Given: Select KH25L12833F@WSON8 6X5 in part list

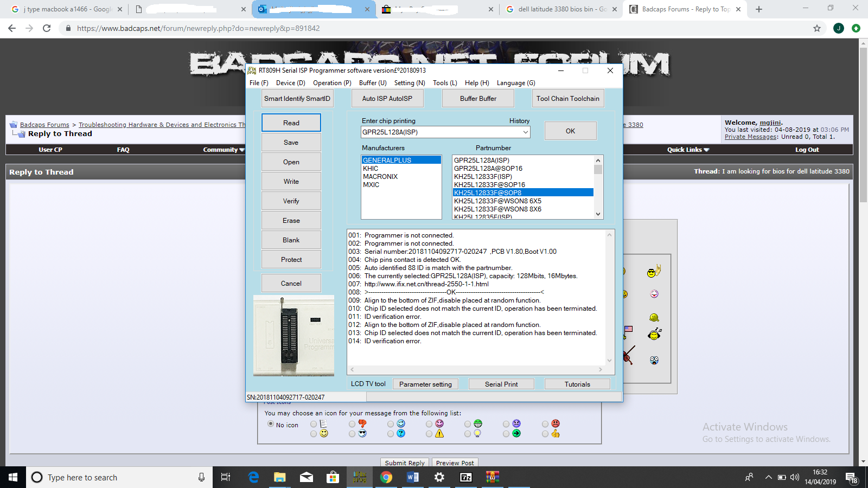Looking at the screenshot, I should 497,201.
